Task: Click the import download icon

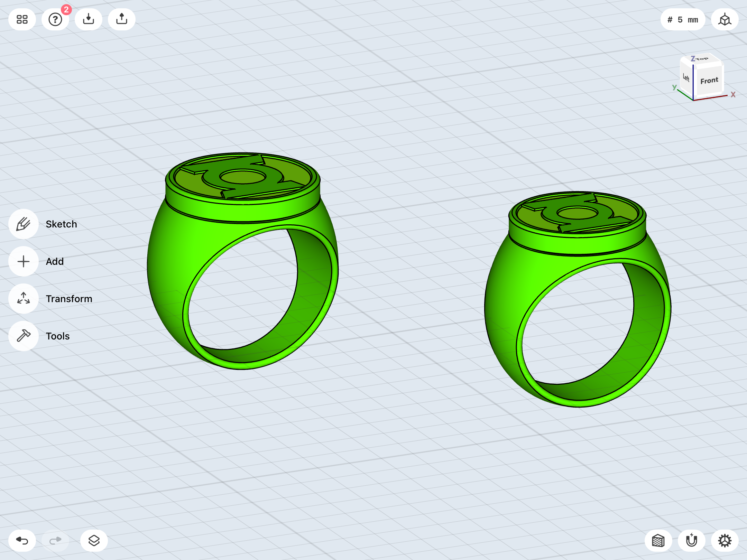Action: coord(89,19)
